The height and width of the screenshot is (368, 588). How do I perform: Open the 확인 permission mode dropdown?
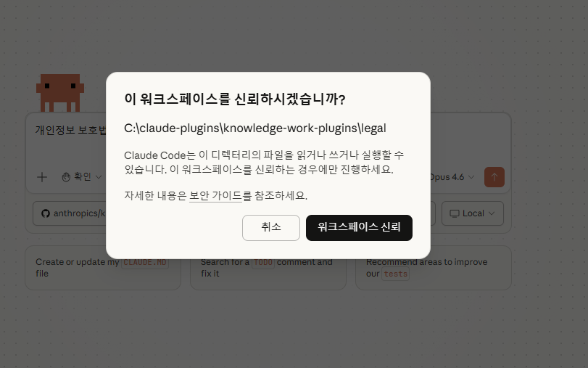coord(82,177)
